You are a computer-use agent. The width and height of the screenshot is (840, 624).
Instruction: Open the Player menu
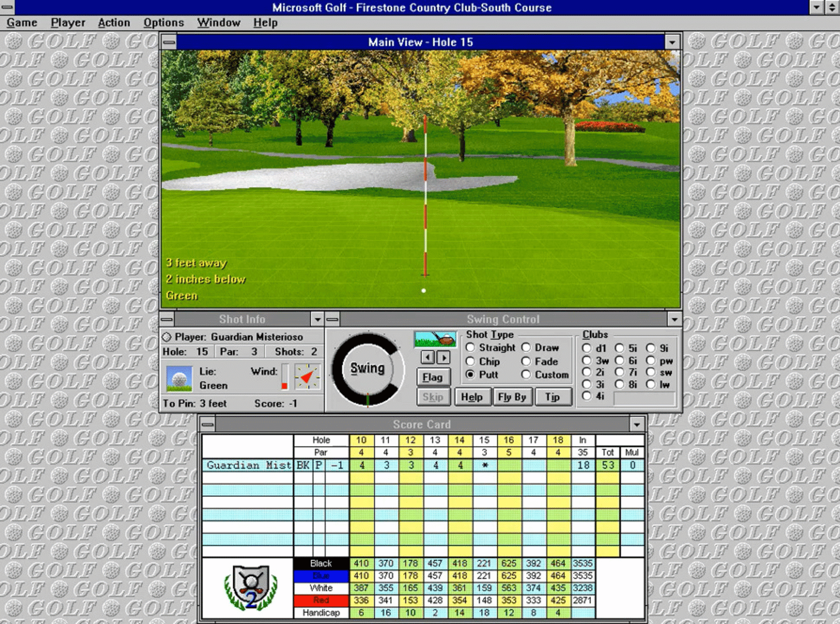point(68,23)
